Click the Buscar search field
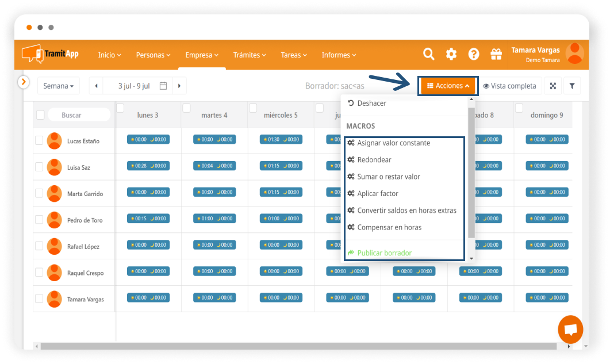 79,115
